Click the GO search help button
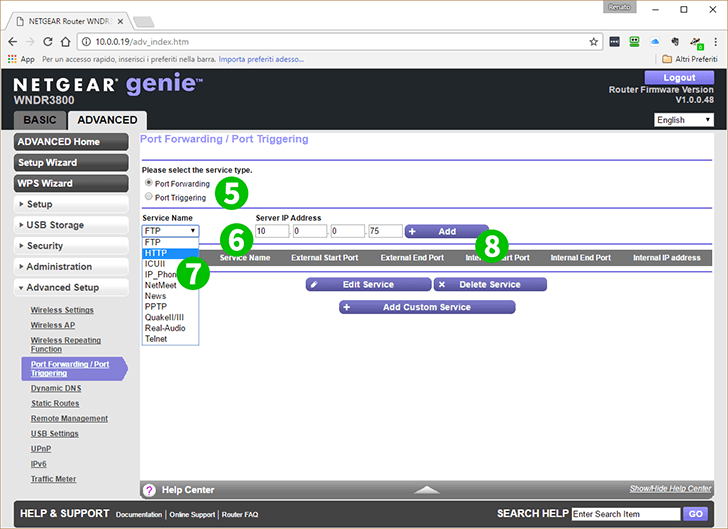Screen dimensions: 728x529 point(696,514)
